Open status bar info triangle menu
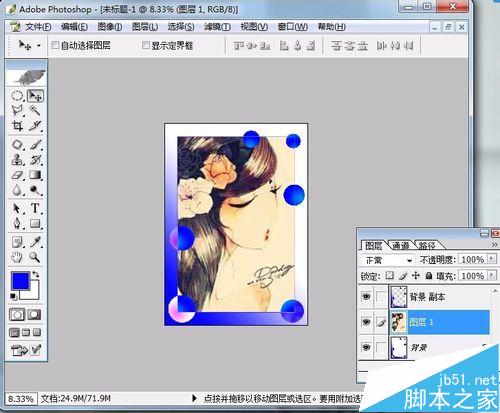Screen dimensions: 500x413 194,398
